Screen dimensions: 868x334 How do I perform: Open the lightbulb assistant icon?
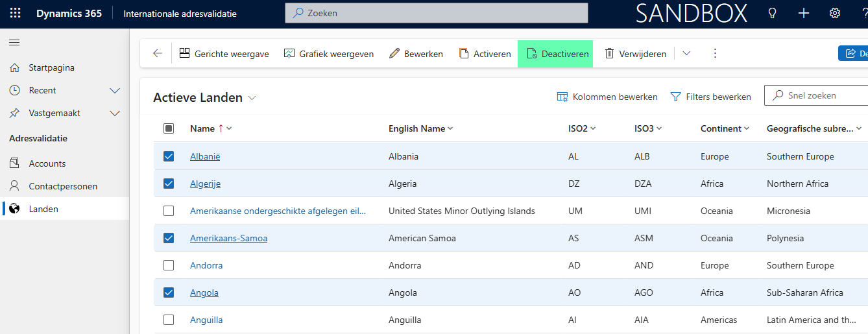[772, 14]
